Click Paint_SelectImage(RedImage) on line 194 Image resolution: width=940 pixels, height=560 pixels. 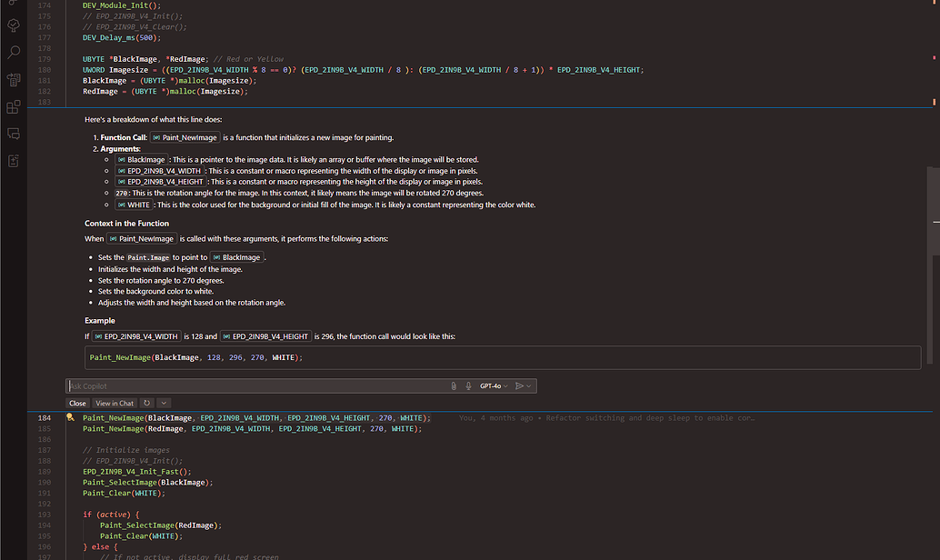coord(161,525)
